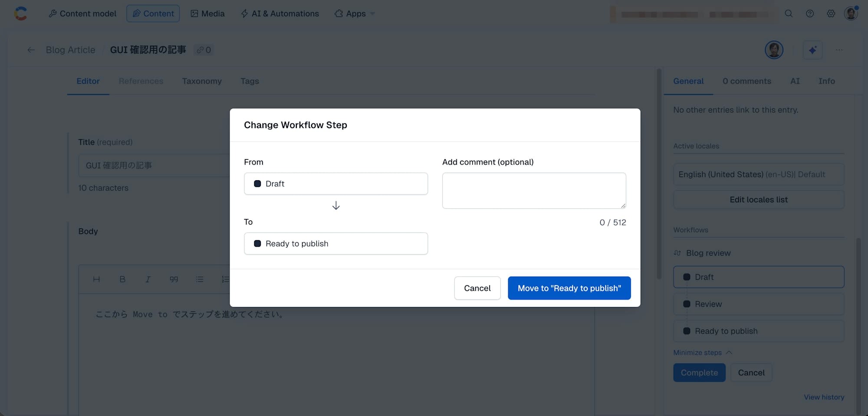Click the AI sparkle assistant icon
The height and width of the screenshot is (416, 868).
click(x=812, y=50)
